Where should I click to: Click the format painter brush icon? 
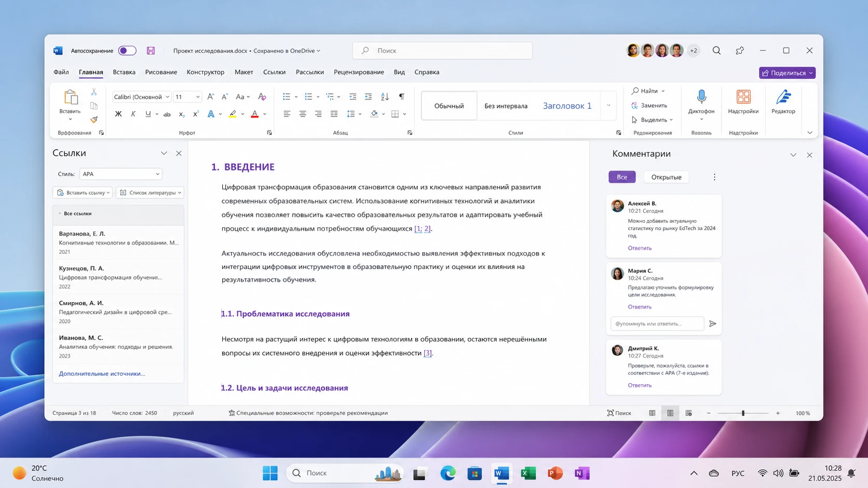click(94, 119)
